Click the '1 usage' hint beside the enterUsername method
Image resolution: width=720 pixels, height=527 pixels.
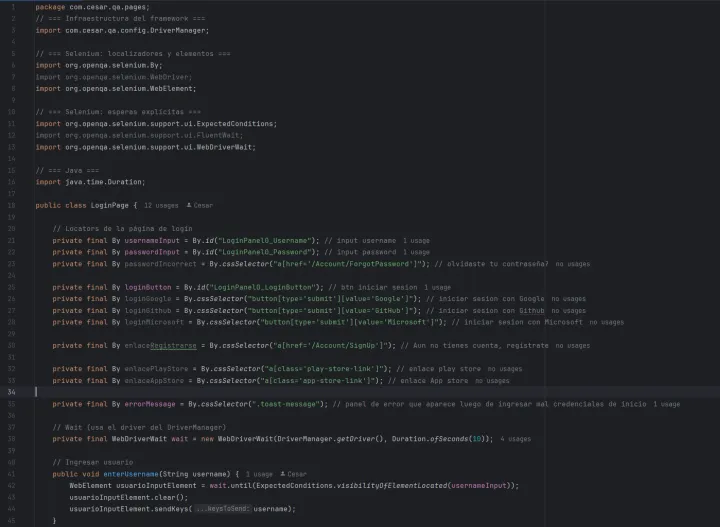(259, 474)
